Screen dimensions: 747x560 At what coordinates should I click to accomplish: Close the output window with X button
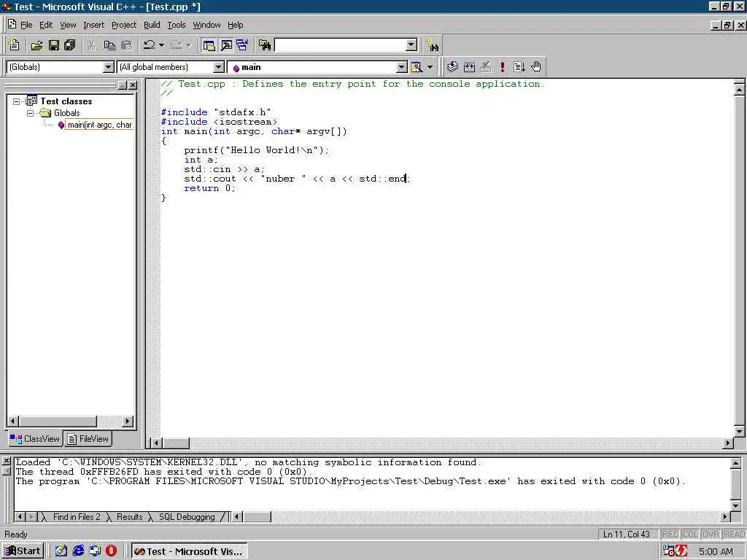pos(6,461)
